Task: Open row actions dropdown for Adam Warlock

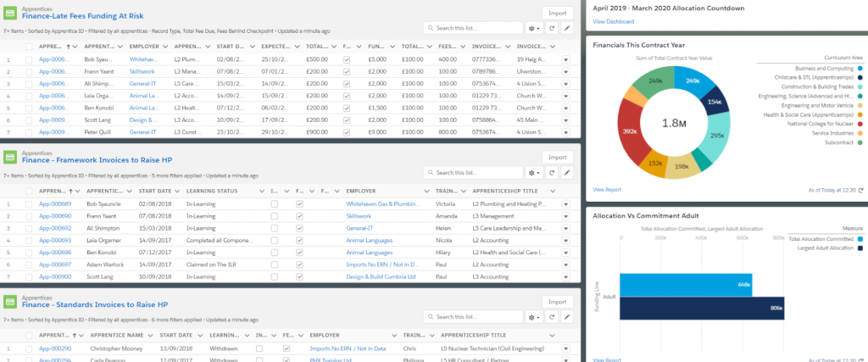Action: coord(565,265)
